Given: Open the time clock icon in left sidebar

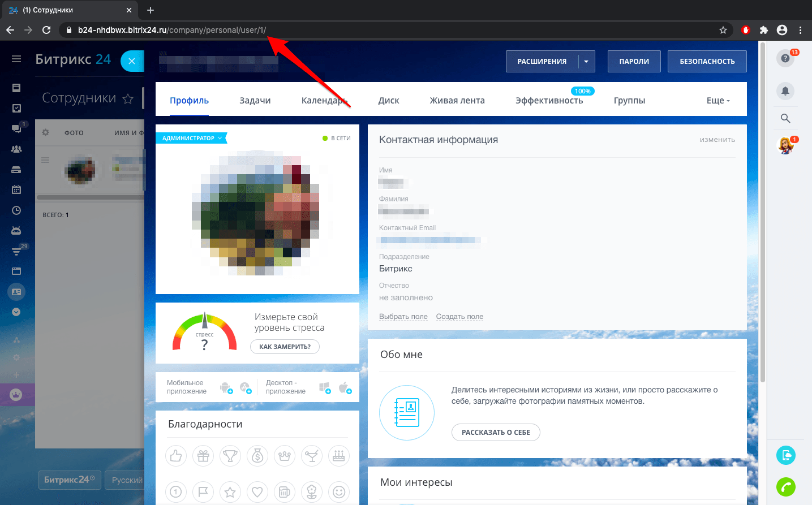Looking at the screenshot, I should tap(16, 210).
